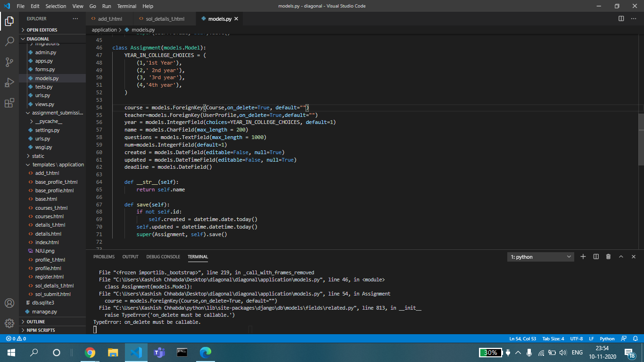
Task: Open the Search panel in the Activity Bar
Action: point(9,41)
